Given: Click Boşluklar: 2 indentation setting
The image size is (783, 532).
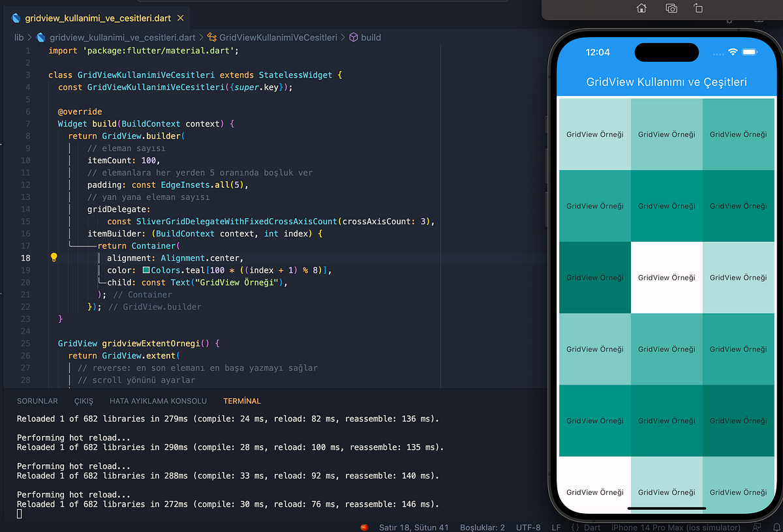Looking at the screenshot, I should pyautogui.click(x=482, y=527).
